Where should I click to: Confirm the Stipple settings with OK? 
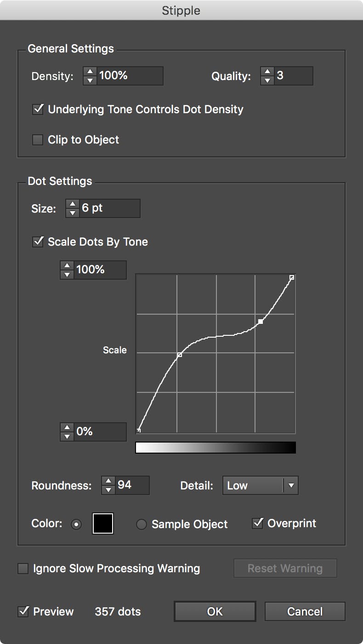(x=214, y=611)
